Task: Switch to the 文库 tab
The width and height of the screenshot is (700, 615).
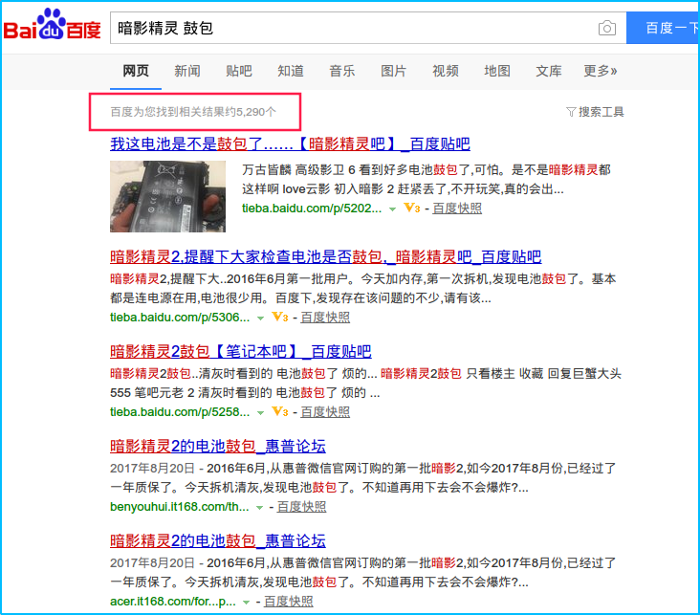Action: (549, 71)
